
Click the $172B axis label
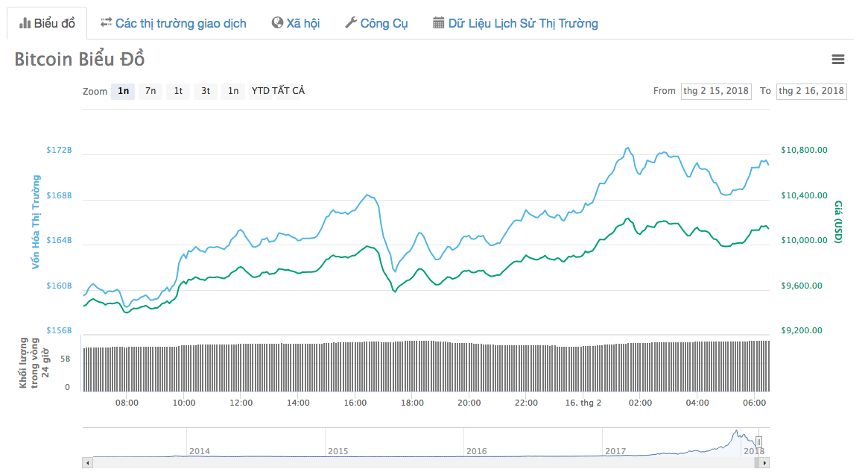click(x=59, y=150)
